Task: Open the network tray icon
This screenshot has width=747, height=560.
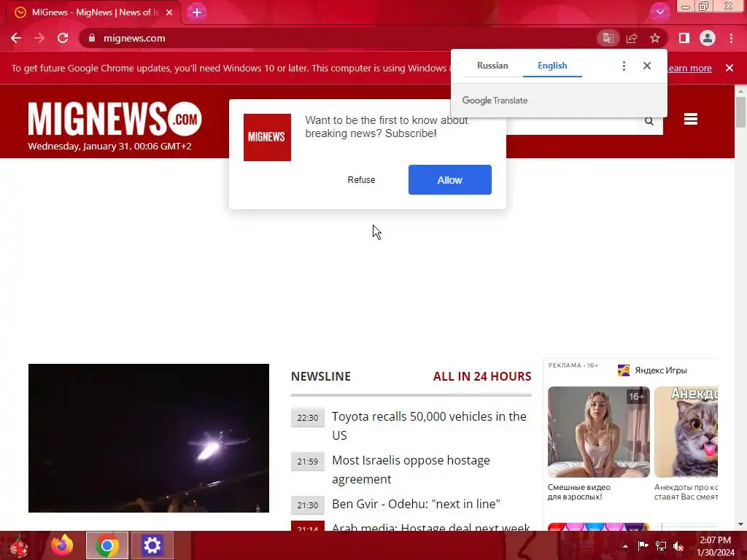Action: [x=661, y=545]
